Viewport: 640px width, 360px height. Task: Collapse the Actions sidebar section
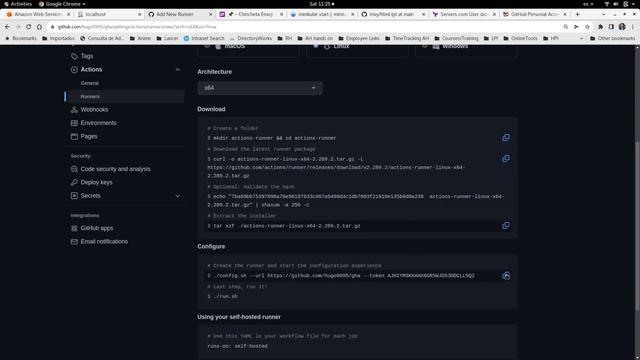point(178,70)
